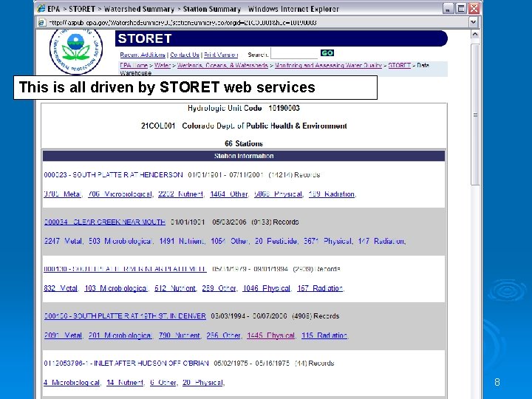Open 706 Microbiological records link

tap(120, 194)
